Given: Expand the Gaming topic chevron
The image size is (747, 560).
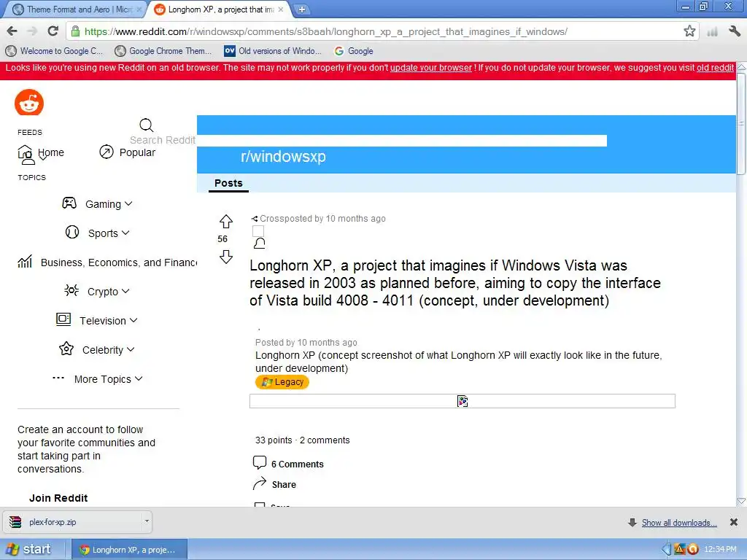Looking at the screenshot, I should click(x=128, y=203).
